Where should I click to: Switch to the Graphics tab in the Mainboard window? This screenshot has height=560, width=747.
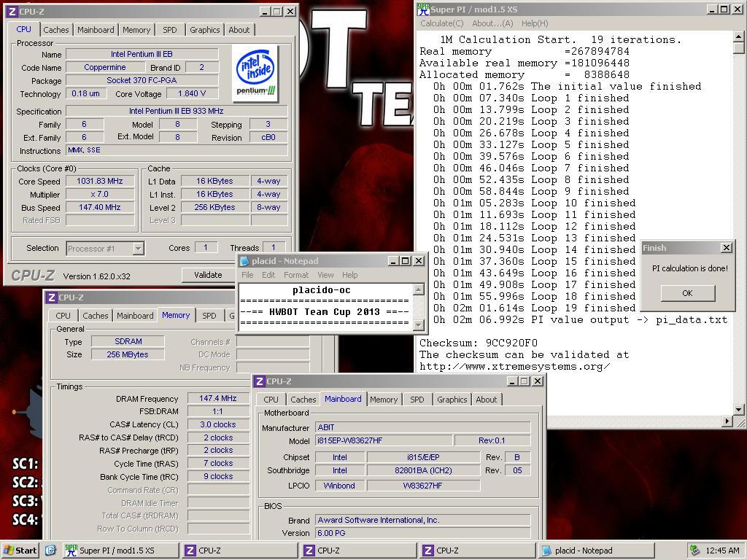coord(452,400)
